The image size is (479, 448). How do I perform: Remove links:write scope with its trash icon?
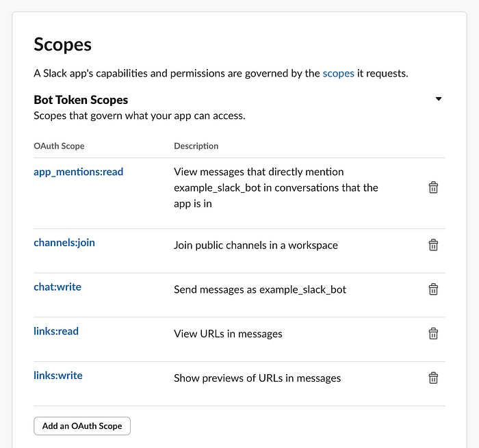pos(433,378)
